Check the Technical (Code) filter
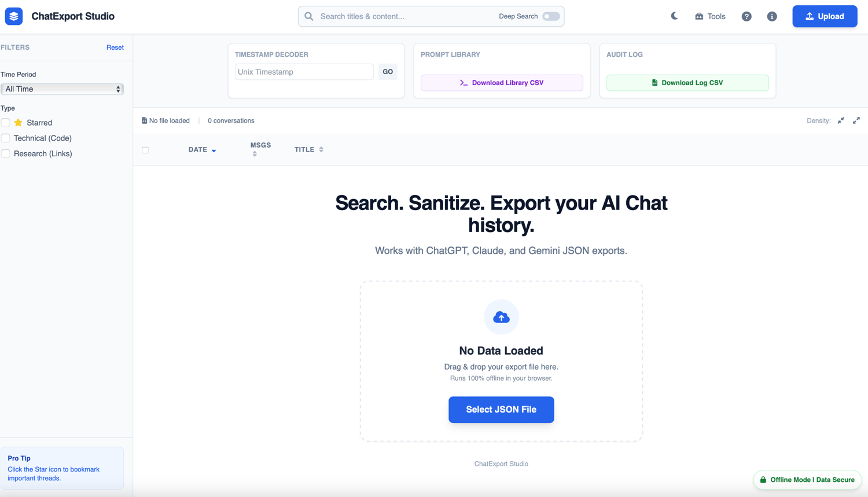This screenshot has width=868, height=497. click(x=6, y=138)
